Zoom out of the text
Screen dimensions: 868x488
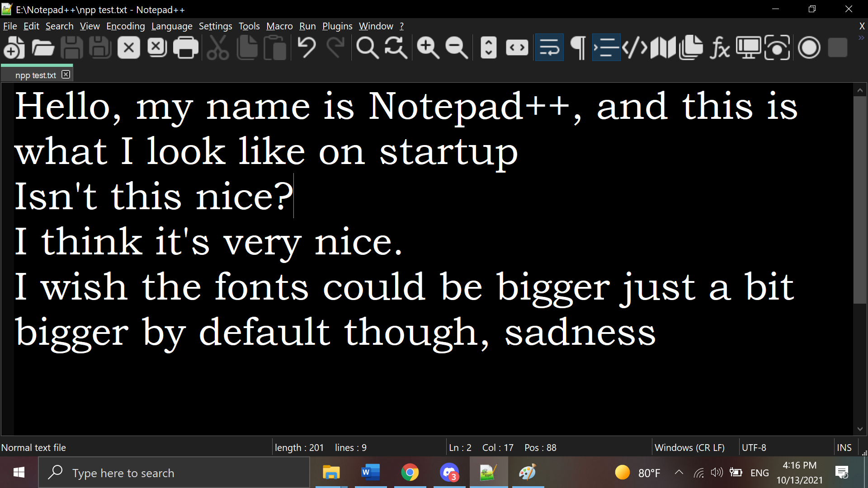(x=457, y=47)
